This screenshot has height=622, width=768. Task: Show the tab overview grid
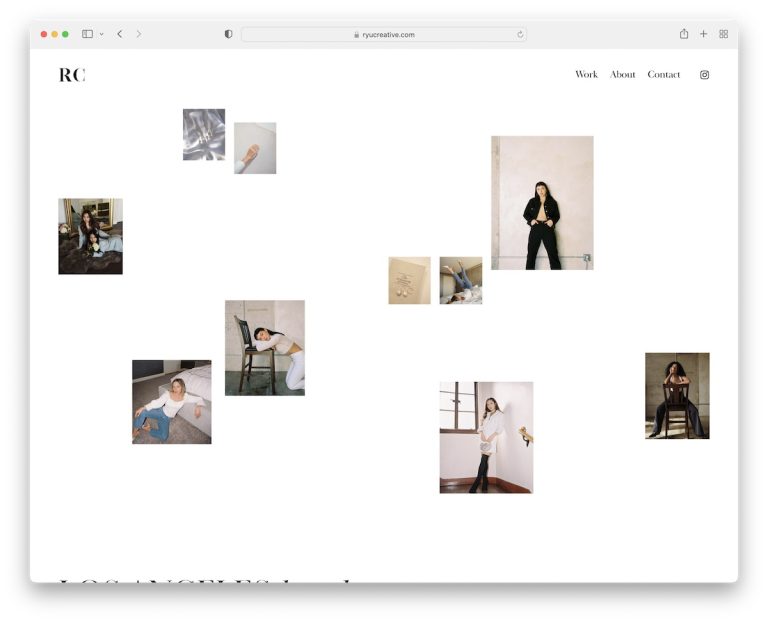(723, 34)
